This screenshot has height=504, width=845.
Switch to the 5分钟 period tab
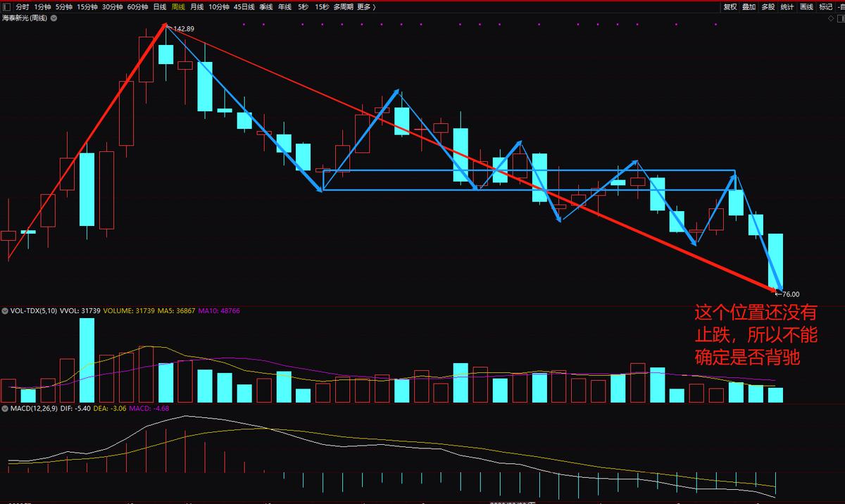63,7
